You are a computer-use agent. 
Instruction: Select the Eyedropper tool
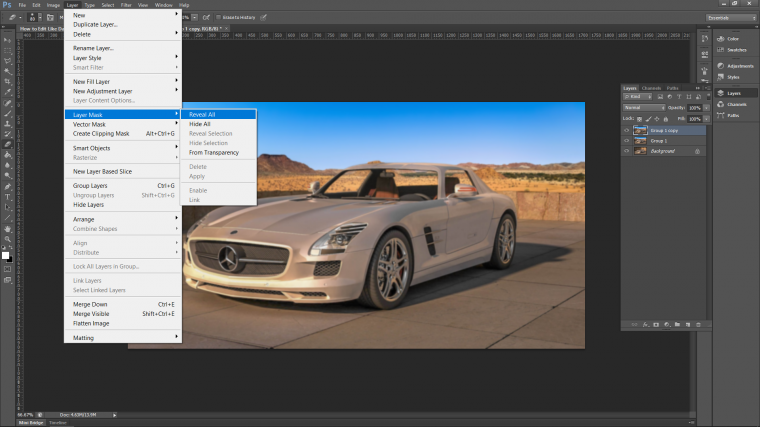click(x=7, y=92)
